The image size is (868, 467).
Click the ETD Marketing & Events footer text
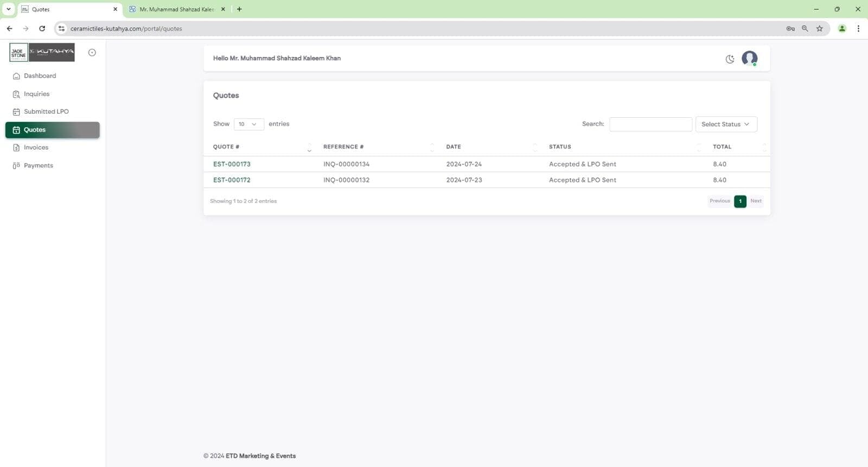click(x=260, y=456)
